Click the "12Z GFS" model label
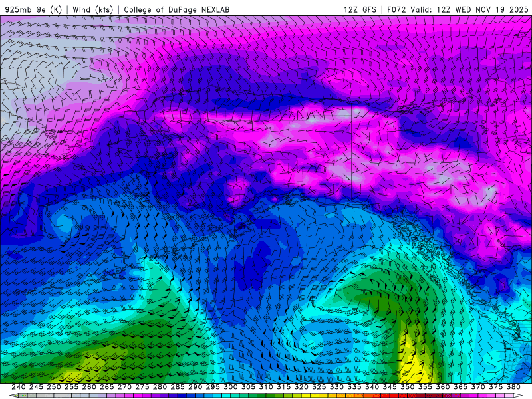Screen dimensions: 532x399 (360, 9)
